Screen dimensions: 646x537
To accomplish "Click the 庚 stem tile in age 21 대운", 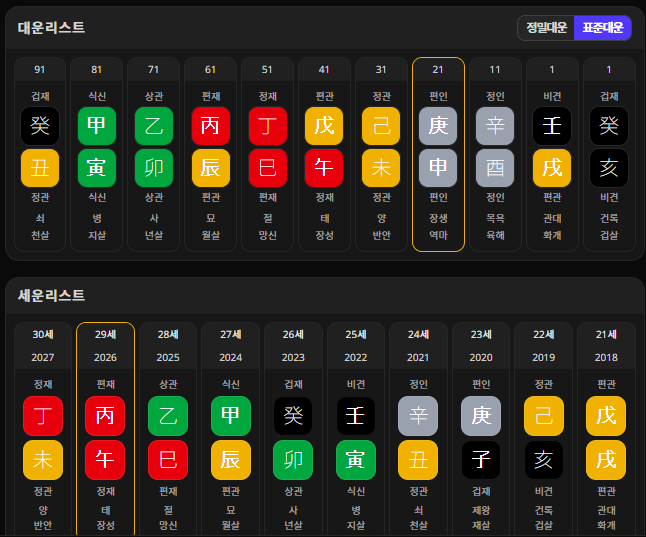I will tap(438, 126).
